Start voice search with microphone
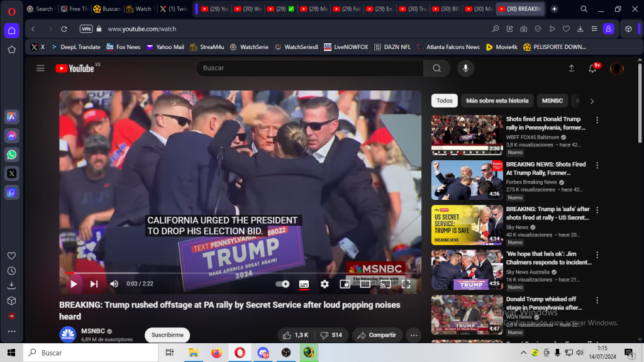 [465, 68]
